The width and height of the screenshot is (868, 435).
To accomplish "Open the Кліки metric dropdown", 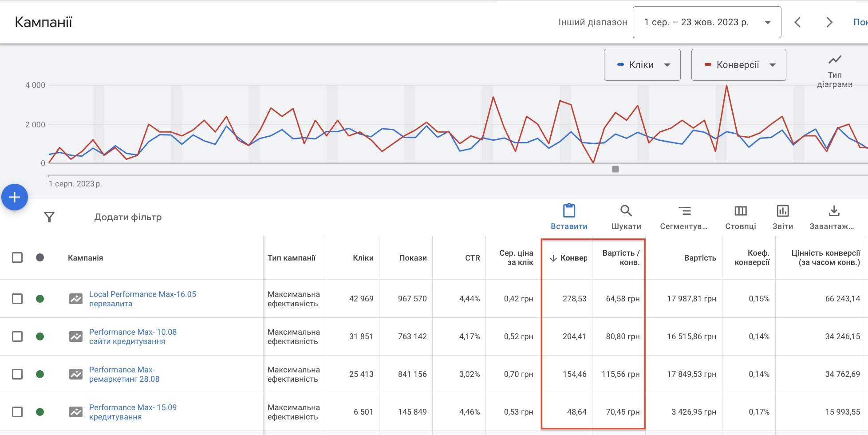I will (642, 65).
